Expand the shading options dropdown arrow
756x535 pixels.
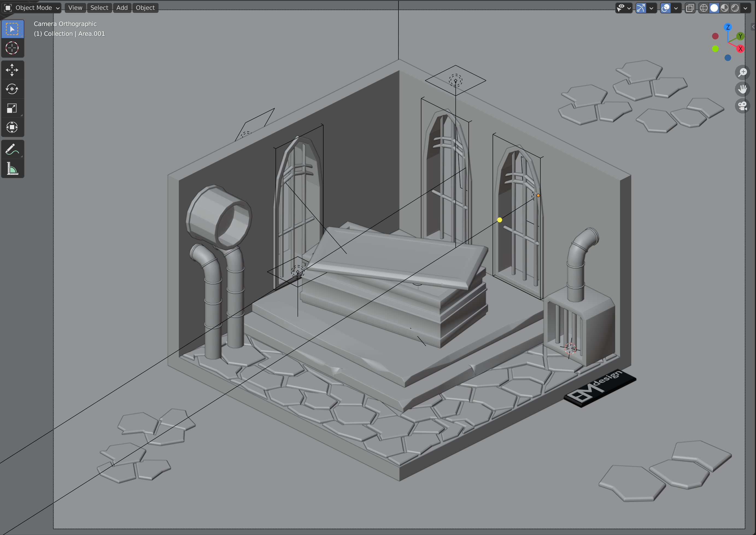[x=745, y=8]
